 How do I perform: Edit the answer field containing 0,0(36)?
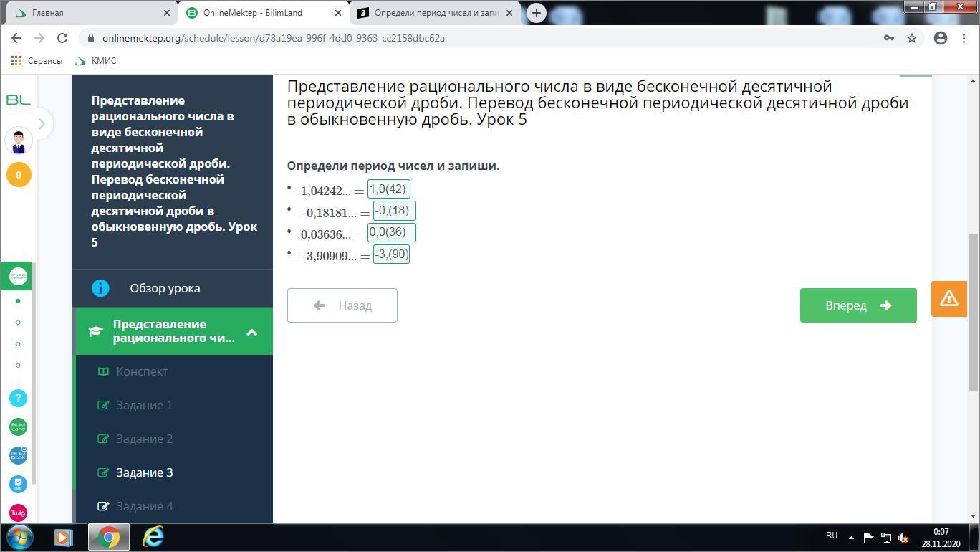point(391,232)
